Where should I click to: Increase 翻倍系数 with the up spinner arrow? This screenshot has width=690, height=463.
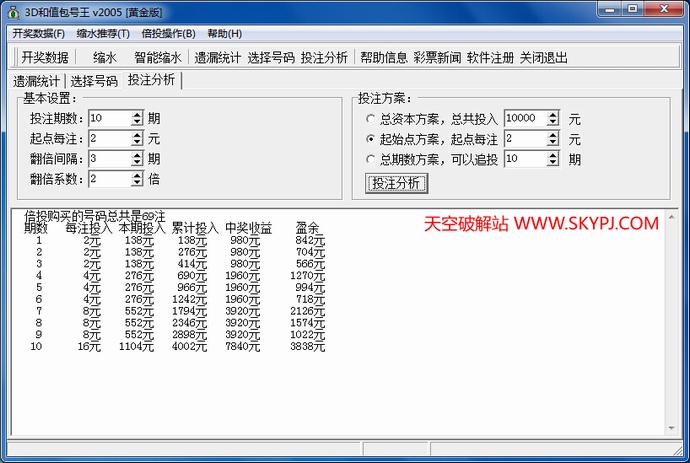pyautogui.click(x=138, y=175)
